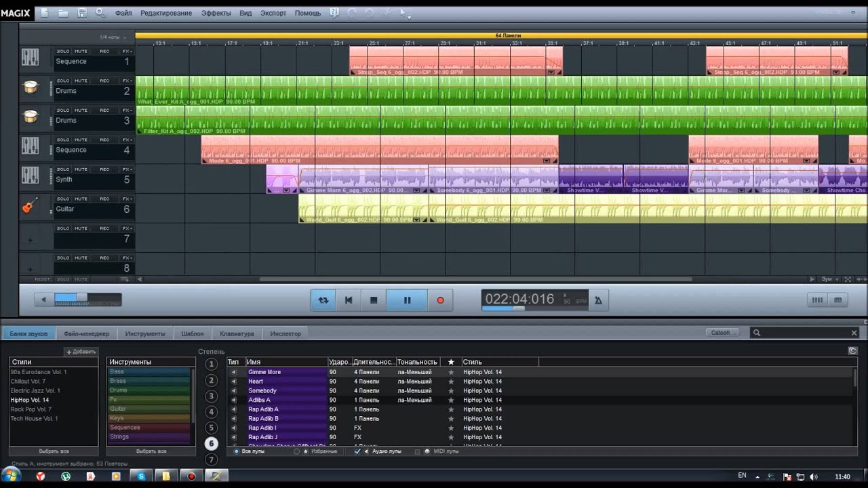Click the mixer icon of Sequence track 1
Screen dimensions: 868x488
[x=30, y=58]
